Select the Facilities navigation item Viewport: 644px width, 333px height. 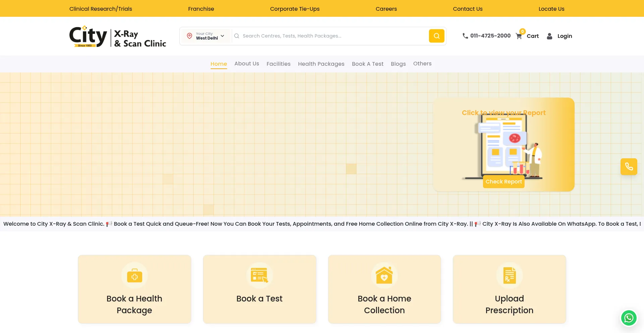[278, 64]
